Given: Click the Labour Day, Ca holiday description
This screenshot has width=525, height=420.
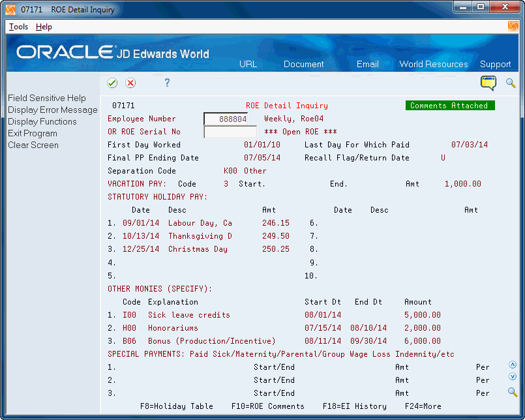Looking at the screenshot, I should [200, 223].
